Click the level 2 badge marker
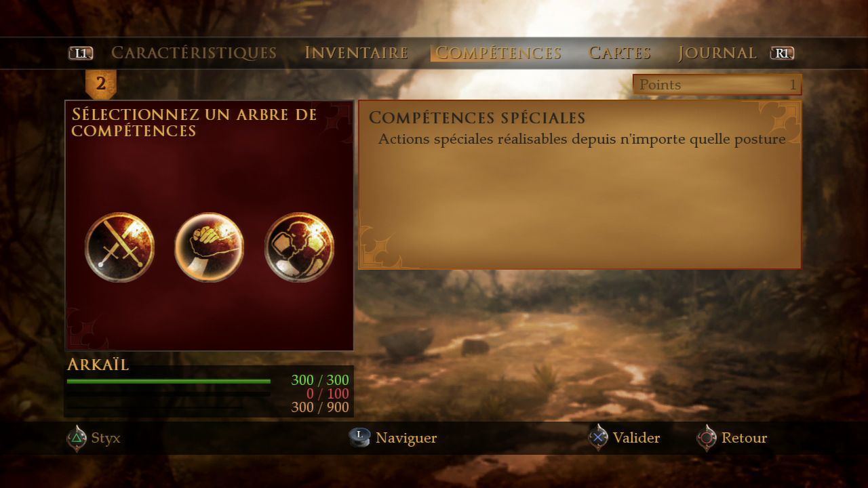 [x=100, y=84]
